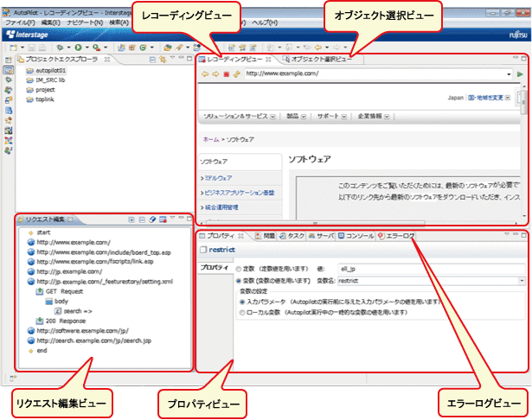Click the forward arrow in the recording view
Screen dimensions: 532x420
pos(215,74)
